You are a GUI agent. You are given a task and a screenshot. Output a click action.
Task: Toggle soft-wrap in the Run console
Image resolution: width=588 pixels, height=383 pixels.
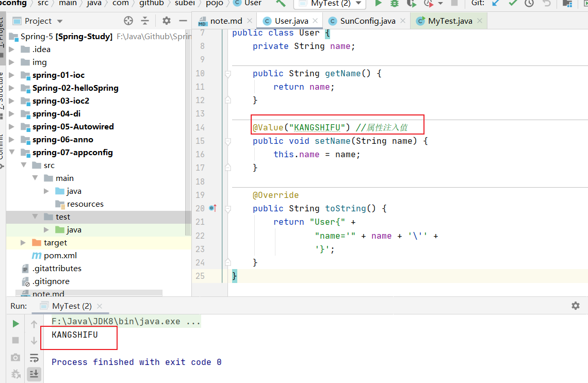click(x=34, y=357)
